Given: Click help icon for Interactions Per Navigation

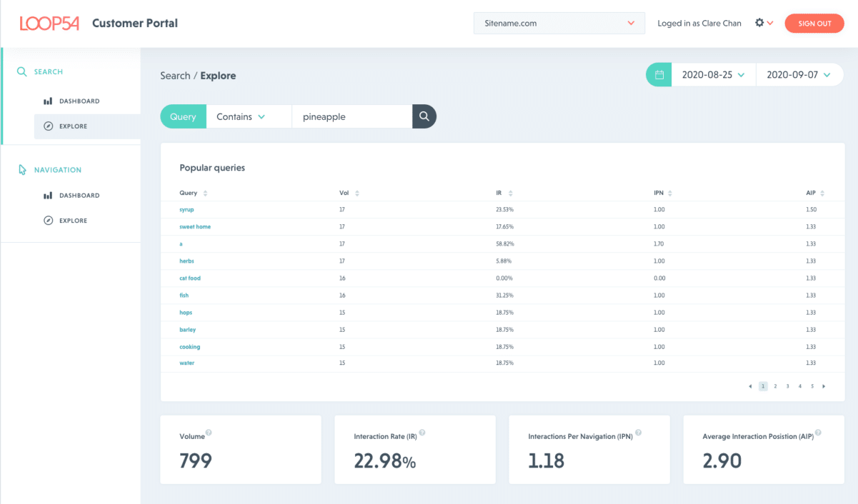Looking at the screenshot, I should 638,433.
